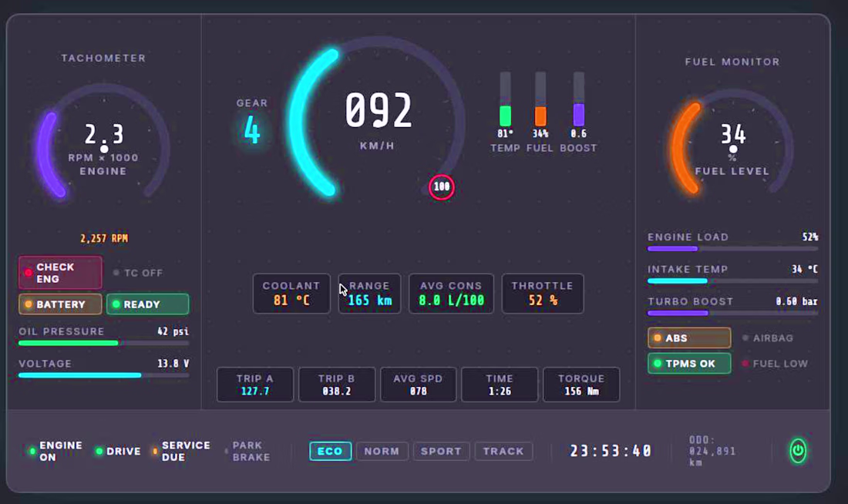Click the FUEL MONITOR heading

(733, 62)
